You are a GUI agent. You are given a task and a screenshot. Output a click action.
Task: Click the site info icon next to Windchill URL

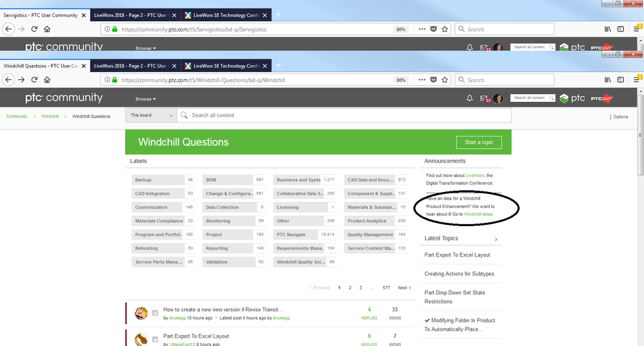click(x=107, y=80)
